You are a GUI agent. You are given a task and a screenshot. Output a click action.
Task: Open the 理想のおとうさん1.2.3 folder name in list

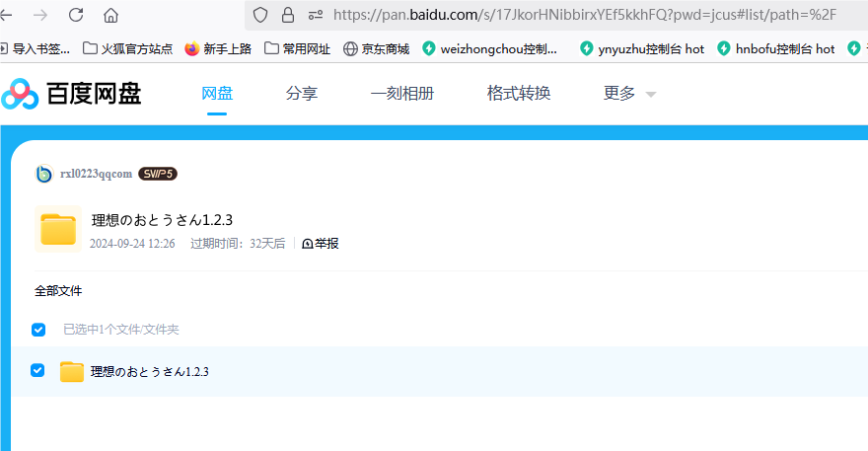(x=150, y=372)
